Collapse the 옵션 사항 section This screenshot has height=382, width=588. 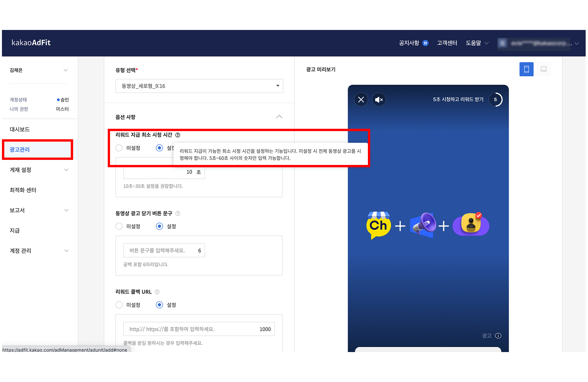pyautogui.click(x=279, y=117)
